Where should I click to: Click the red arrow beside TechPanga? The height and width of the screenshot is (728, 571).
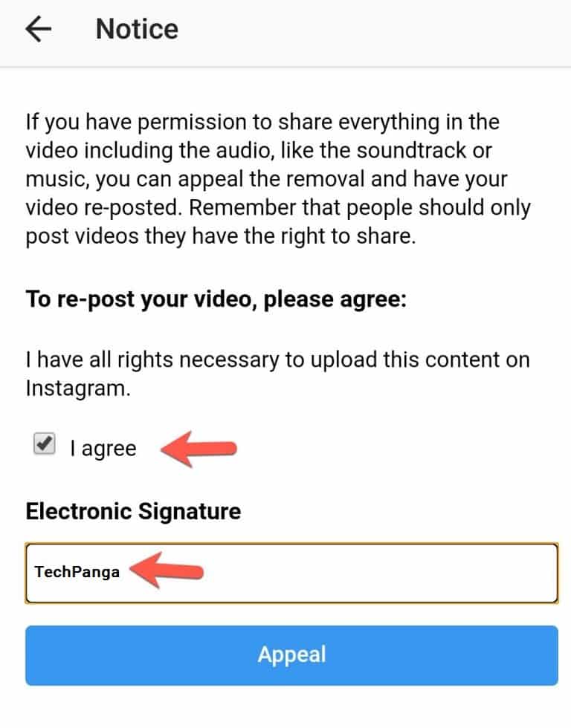[167, 571]
